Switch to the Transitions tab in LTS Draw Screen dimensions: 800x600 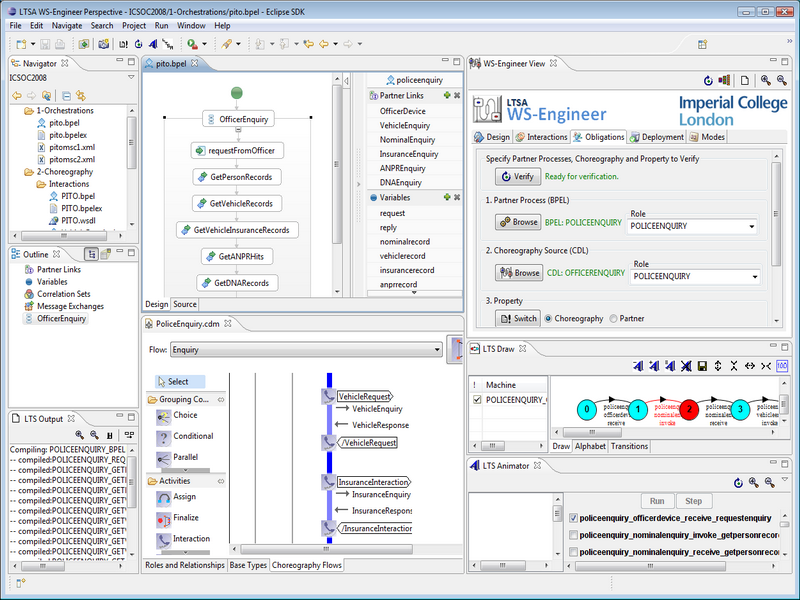pos(629,446)
